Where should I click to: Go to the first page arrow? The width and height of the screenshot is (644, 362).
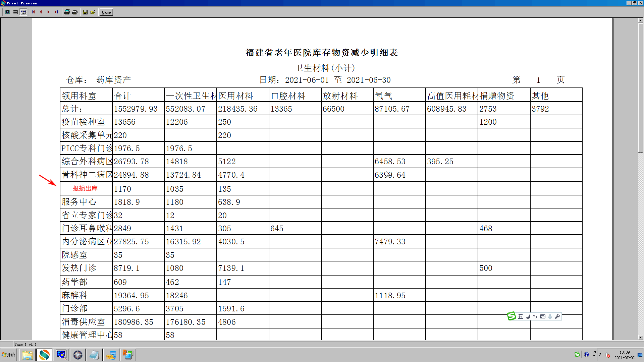click(33, 12)
